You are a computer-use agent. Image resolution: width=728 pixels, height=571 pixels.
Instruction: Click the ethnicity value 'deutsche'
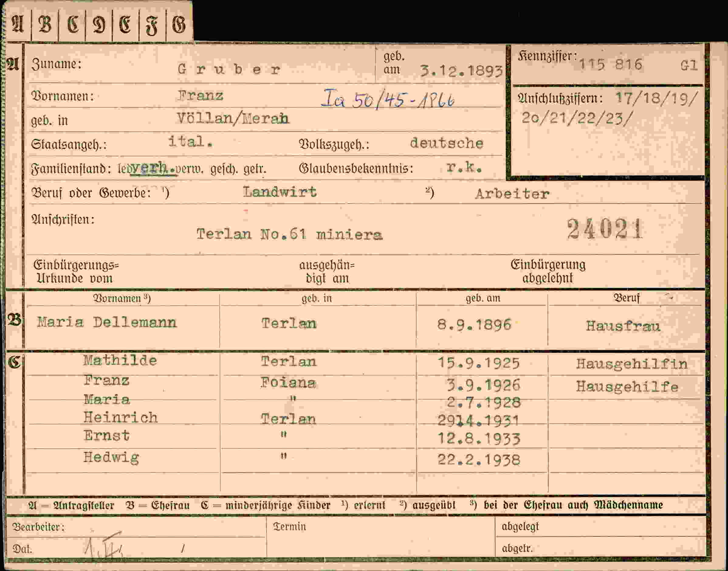tap(447, 143)
